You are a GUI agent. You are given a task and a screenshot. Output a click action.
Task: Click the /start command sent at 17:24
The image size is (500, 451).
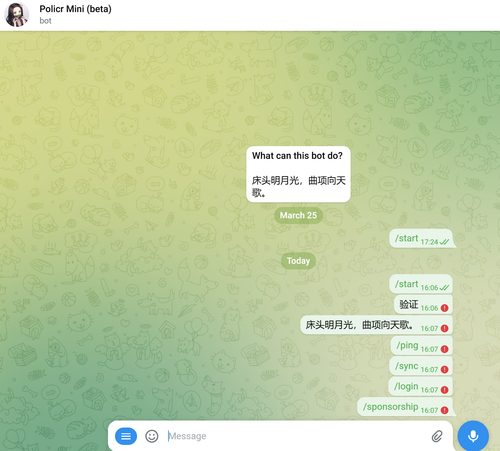406,238
